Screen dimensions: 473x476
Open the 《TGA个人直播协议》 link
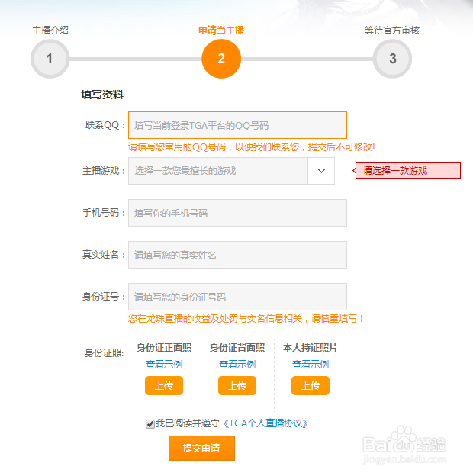265,423
